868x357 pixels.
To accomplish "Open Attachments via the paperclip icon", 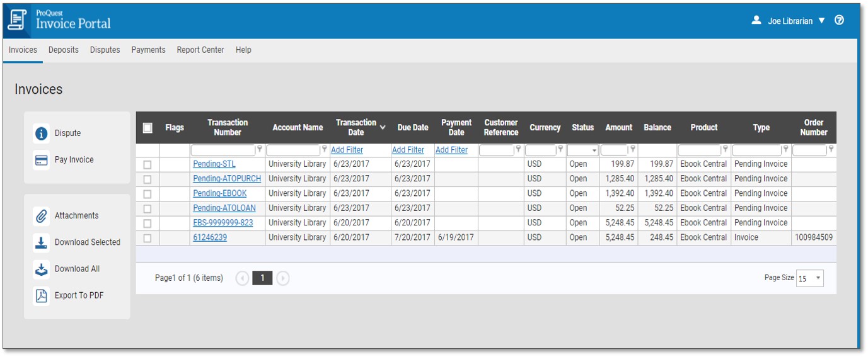I will click(x=42, y=216).
